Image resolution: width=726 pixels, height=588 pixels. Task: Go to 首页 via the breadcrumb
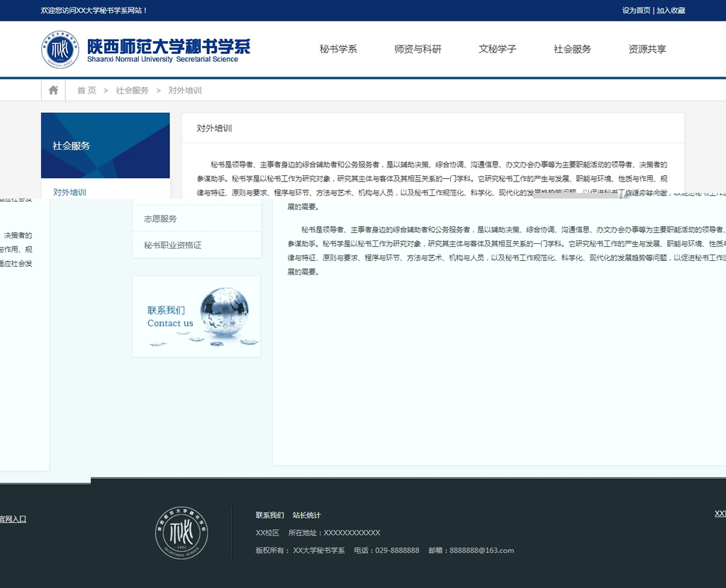86,91
